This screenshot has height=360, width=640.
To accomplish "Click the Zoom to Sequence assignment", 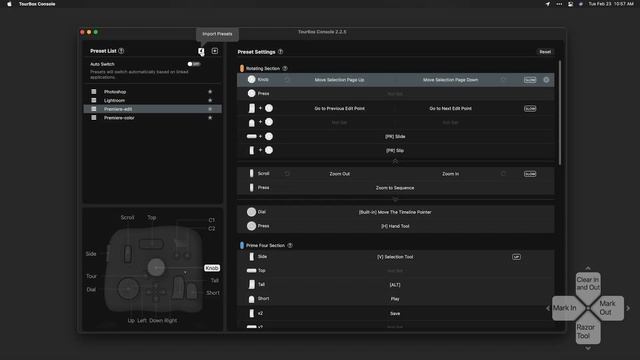I will tap(395, 188).
